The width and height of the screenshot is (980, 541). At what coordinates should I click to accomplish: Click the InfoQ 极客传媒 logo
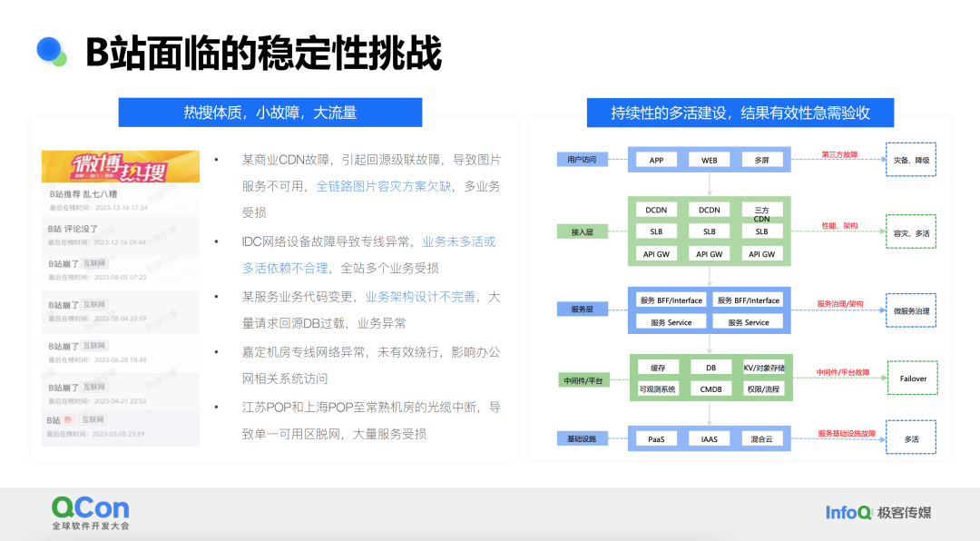(878, 513)
